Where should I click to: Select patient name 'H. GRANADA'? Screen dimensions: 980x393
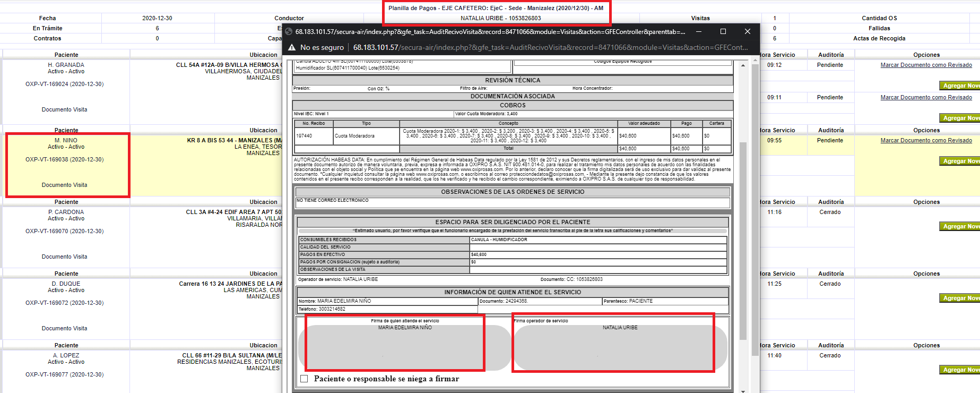coord(66,65)
